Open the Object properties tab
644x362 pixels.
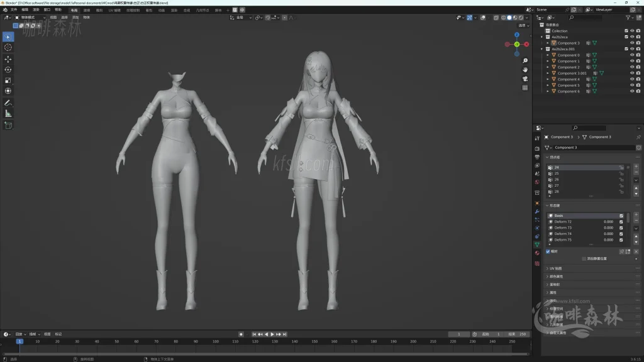(537, 203)
